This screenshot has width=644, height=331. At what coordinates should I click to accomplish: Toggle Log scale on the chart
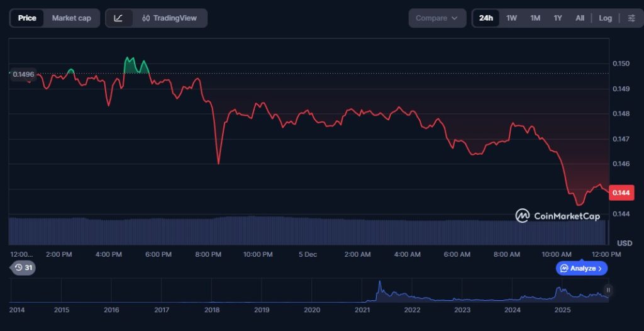click(x=605, y=18)
